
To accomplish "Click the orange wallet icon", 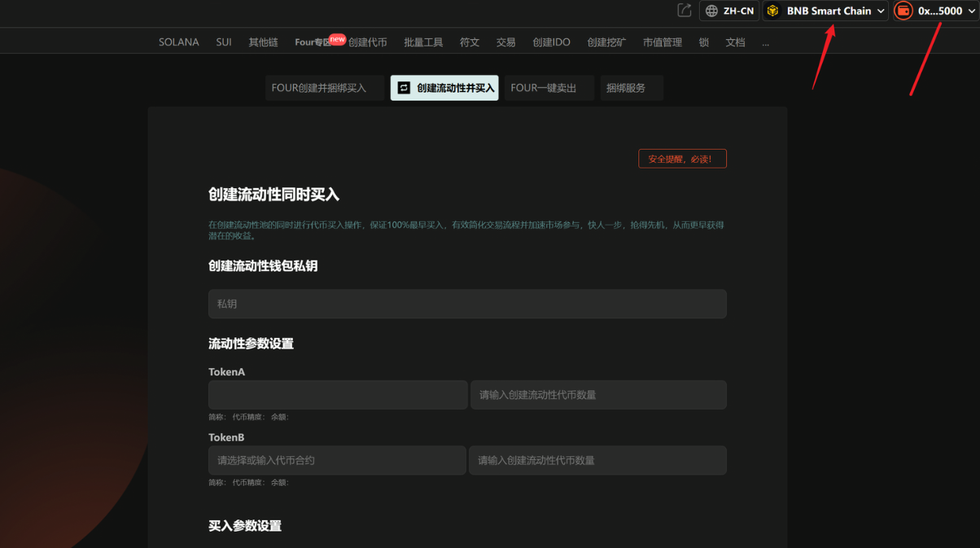I will point(903,11).
